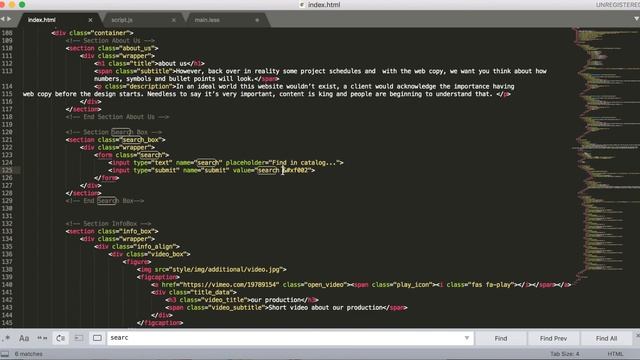Click line number 133 in the gutter

click(x=7, y=231)
